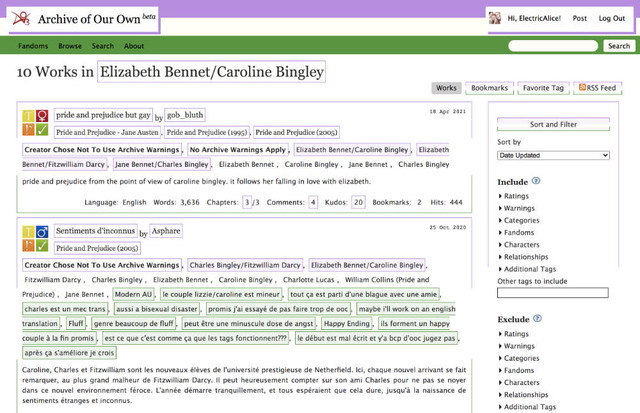Switch to the Works tab

pos(446,88)
